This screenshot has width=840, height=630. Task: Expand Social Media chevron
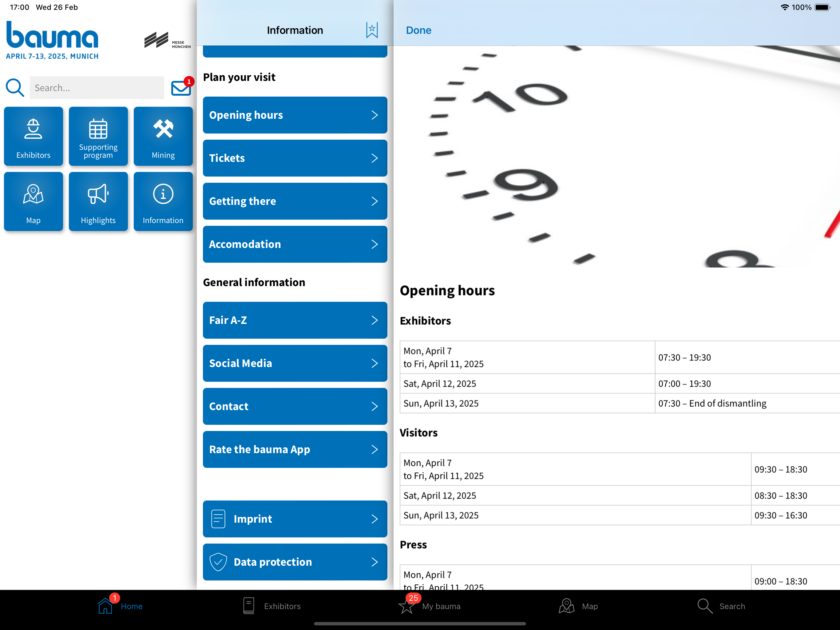[375, 363]
